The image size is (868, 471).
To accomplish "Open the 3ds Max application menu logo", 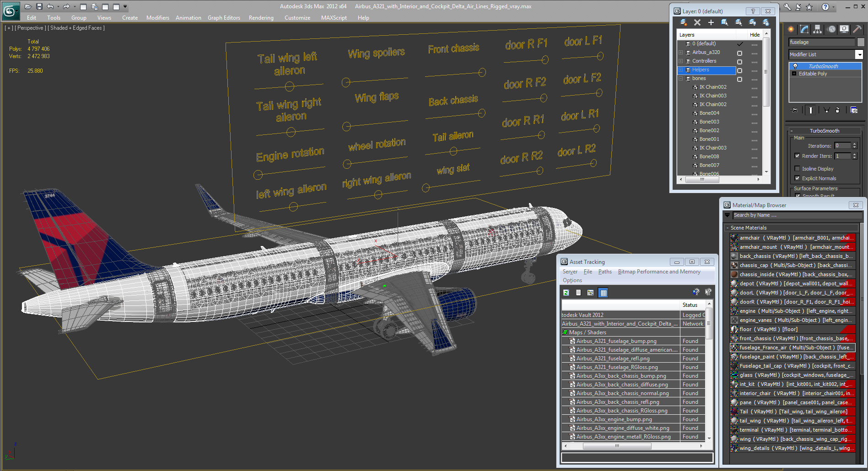I will [10, 11].
